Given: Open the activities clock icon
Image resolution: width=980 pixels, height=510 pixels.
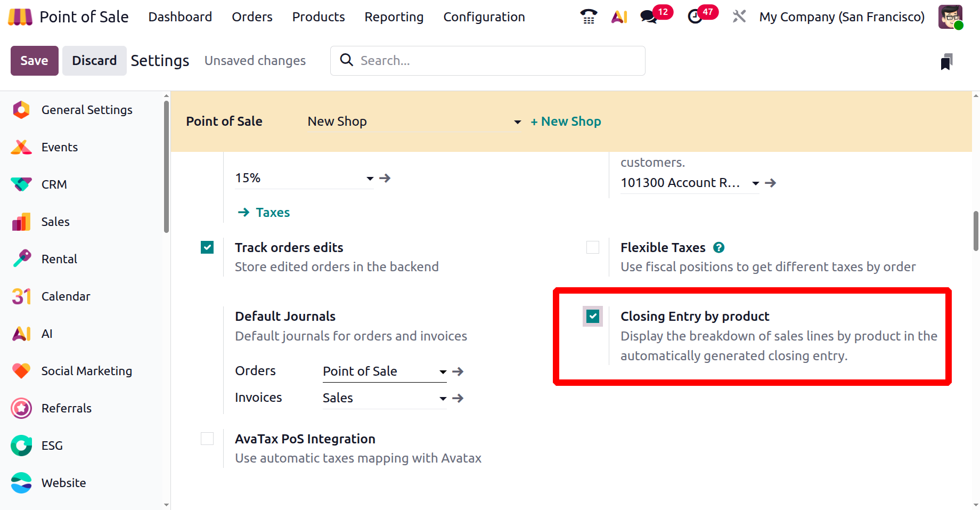Looking at the screenshot, I should coord(695,17).
